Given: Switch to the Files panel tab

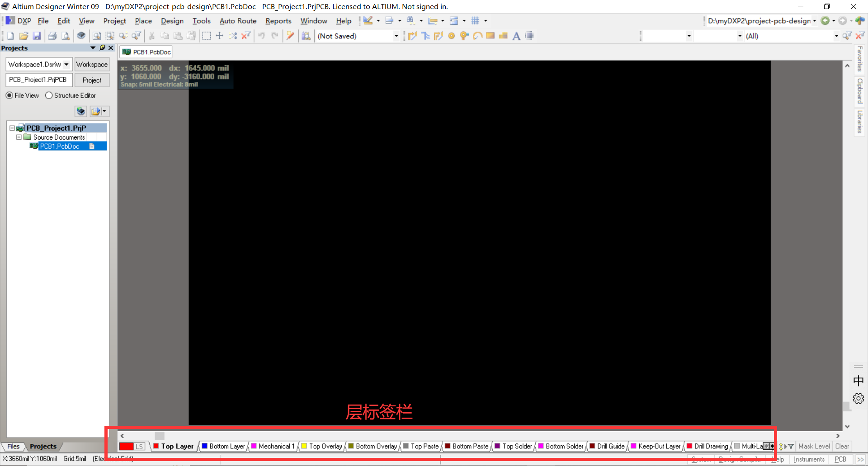Looking at the screenshot, I should coord(14,446).
